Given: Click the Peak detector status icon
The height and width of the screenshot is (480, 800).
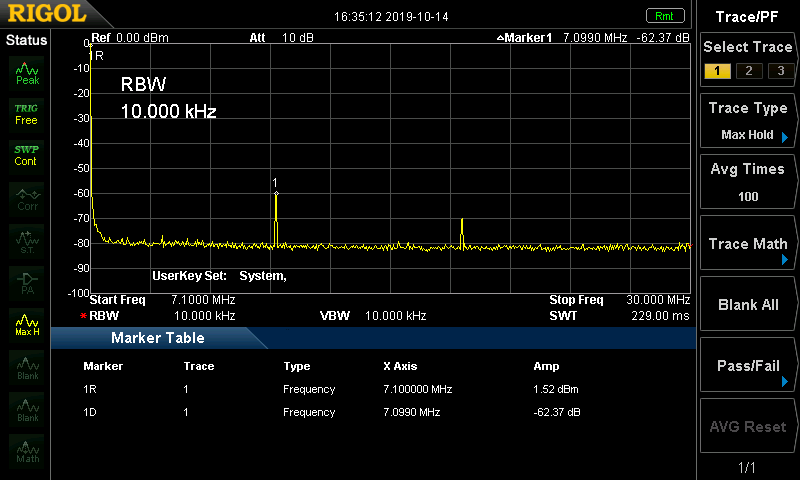Looking at the screenshot, I should pyautogui.click(x=26, y=73).
